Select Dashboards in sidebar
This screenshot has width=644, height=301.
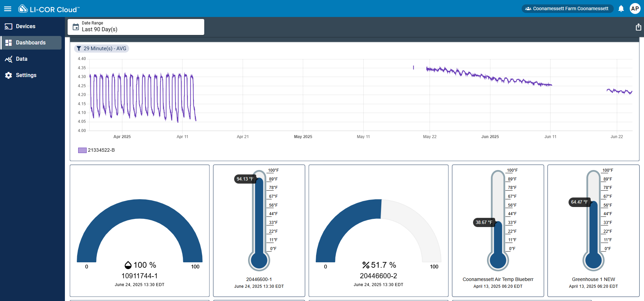31,43
